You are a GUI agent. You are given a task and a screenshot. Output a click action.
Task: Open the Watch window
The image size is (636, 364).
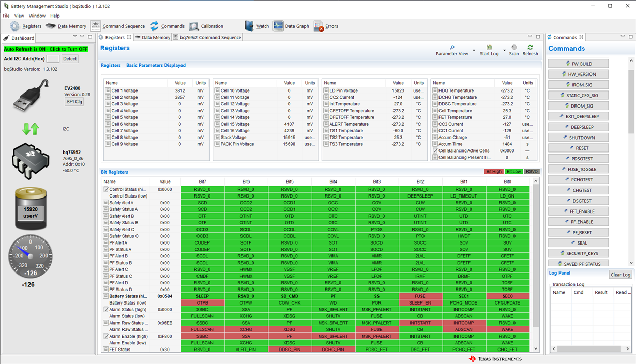point(256,26)
